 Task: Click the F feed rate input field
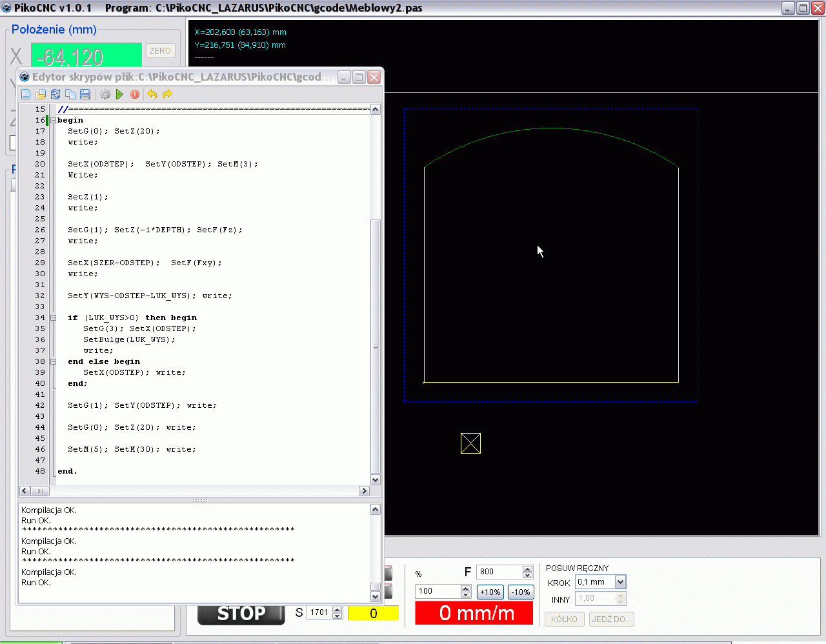coord(499,572)
